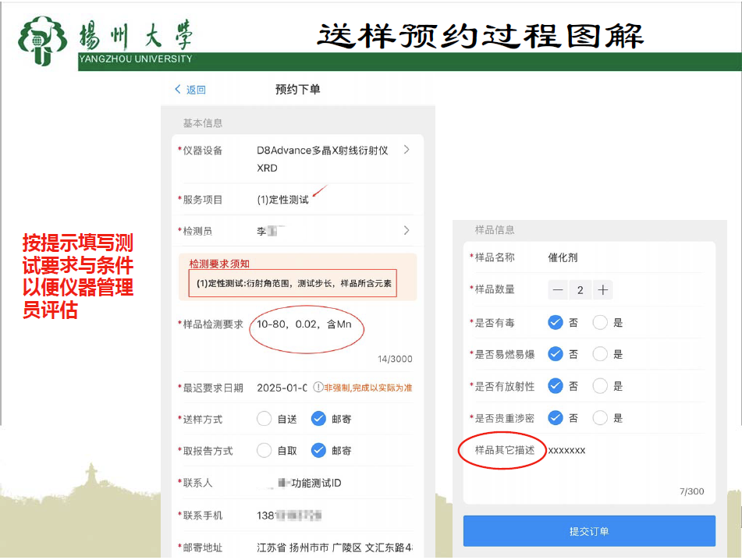Decrease sample quantity with minus button
The width and height of the screenshot is (742, 560).
pos(558,290)
